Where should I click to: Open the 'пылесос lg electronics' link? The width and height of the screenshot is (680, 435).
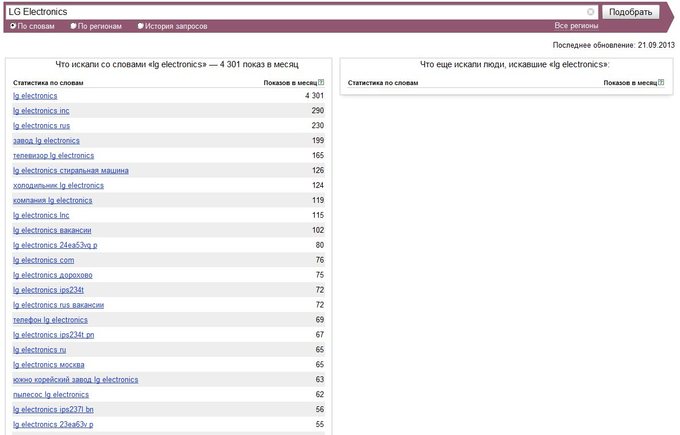point(51,395)
